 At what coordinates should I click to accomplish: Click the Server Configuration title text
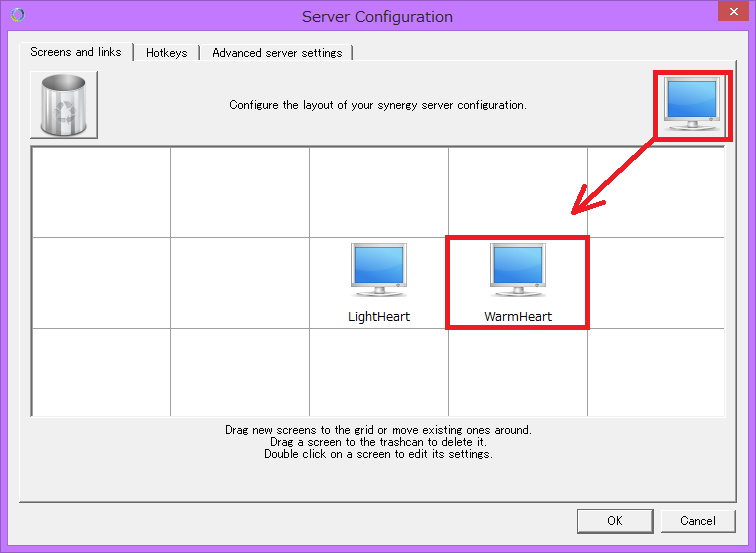click(x=377, y=17)
